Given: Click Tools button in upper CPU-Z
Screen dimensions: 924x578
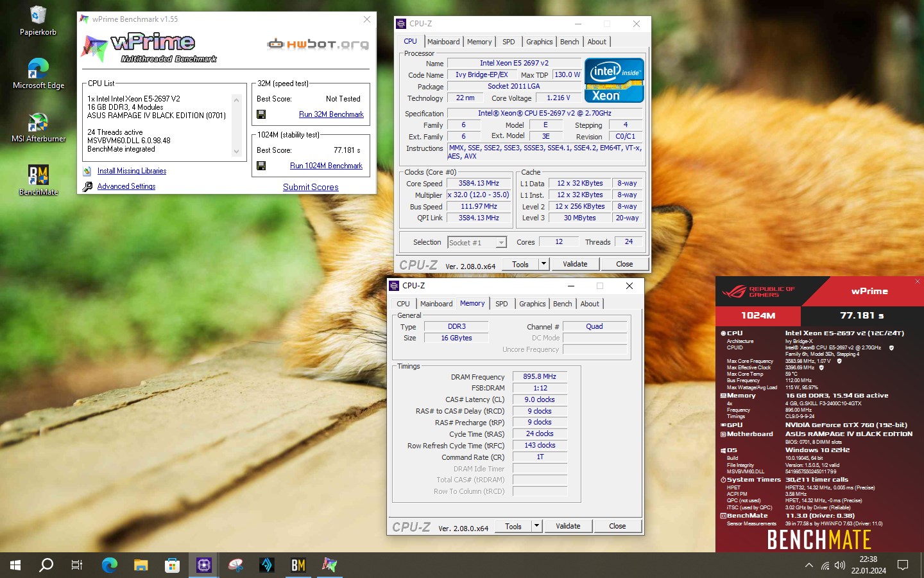Looking at the screenshot, I should point(520,264).
